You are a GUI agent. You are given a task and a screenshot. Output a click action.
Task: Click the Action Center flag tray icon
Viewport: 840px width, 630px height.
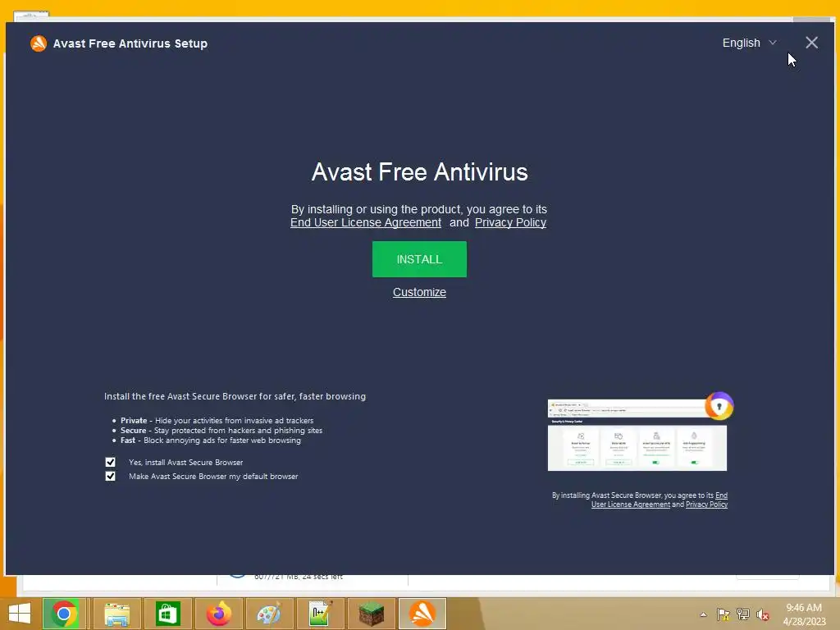[724, 614]
